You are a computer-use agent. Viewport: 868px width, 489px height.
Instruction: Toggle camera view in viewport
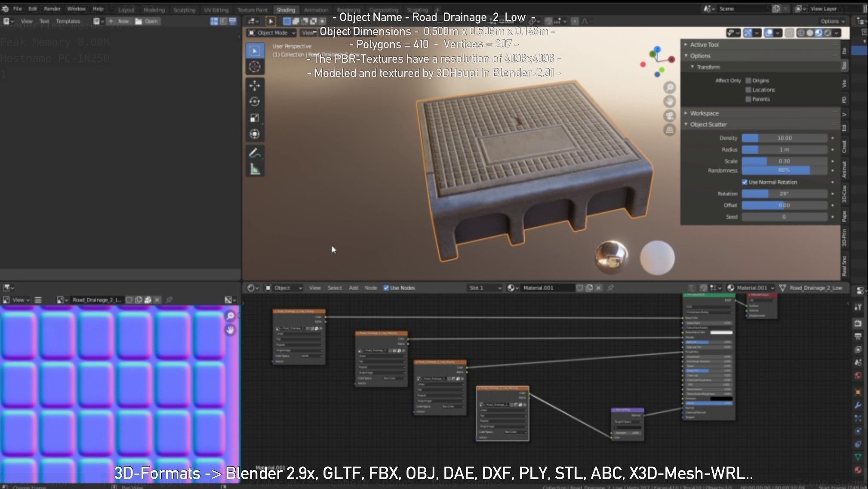[670, 115]
